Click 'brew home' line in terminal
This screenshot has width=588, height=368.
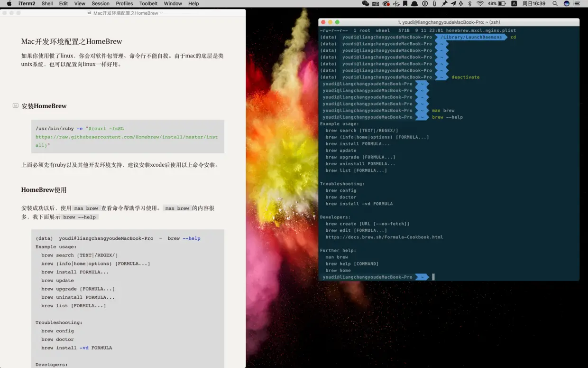click(338, 270)
